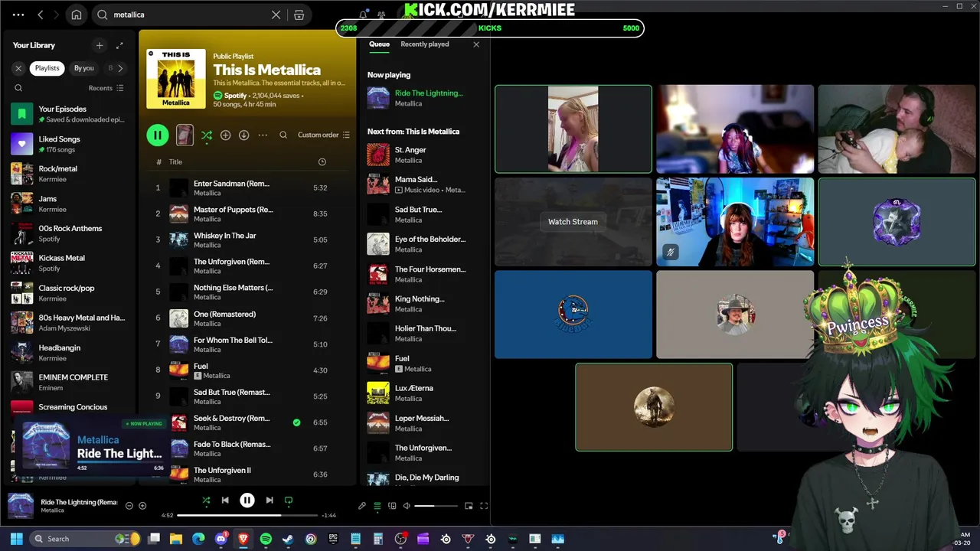Filter library by By you chip

pos(84,68)
